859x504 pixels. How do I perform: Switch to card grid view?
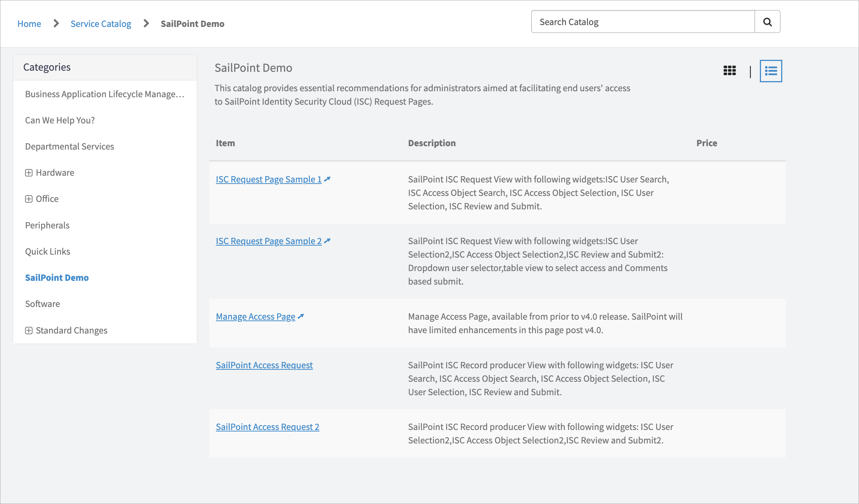[730, 71]
